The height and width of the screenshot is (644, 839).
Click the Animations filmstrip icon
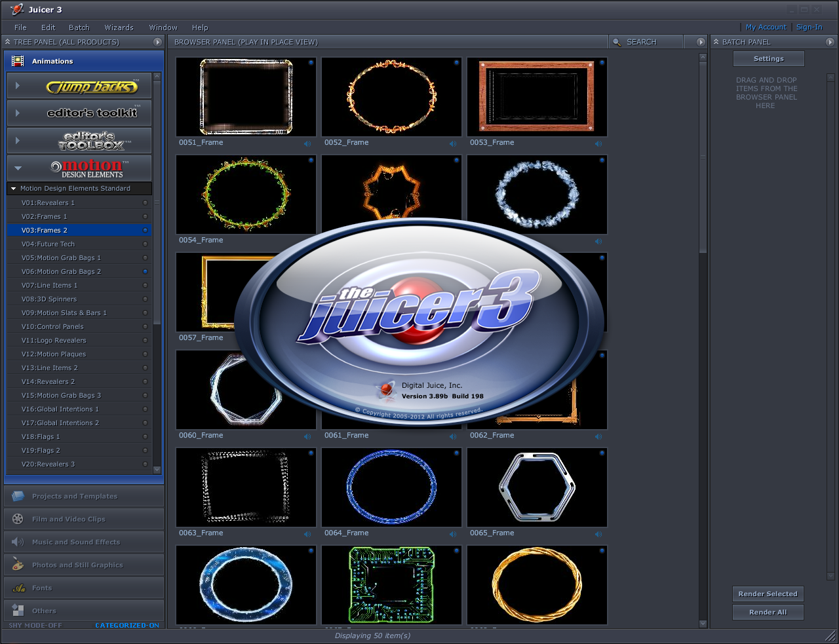pos(18,61)
